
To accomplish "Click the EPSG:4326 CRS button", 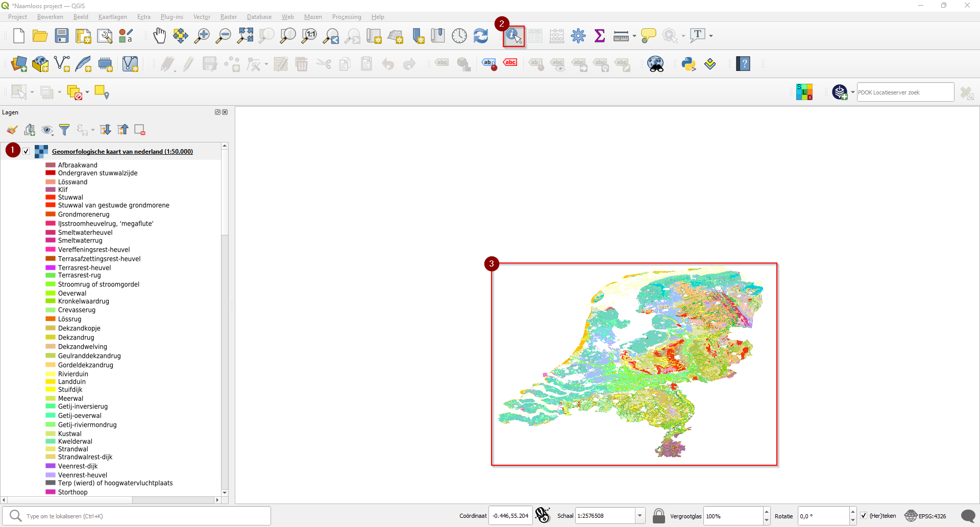I will [x=925, y=516].
